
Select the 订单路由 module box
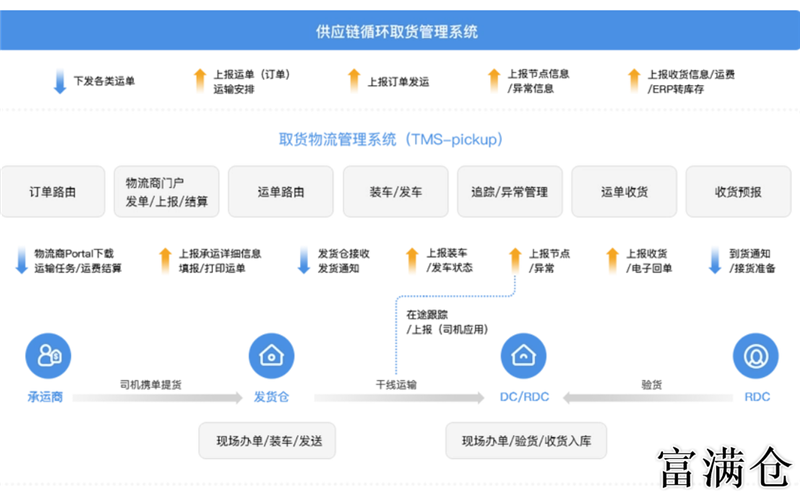coord(53,191)
